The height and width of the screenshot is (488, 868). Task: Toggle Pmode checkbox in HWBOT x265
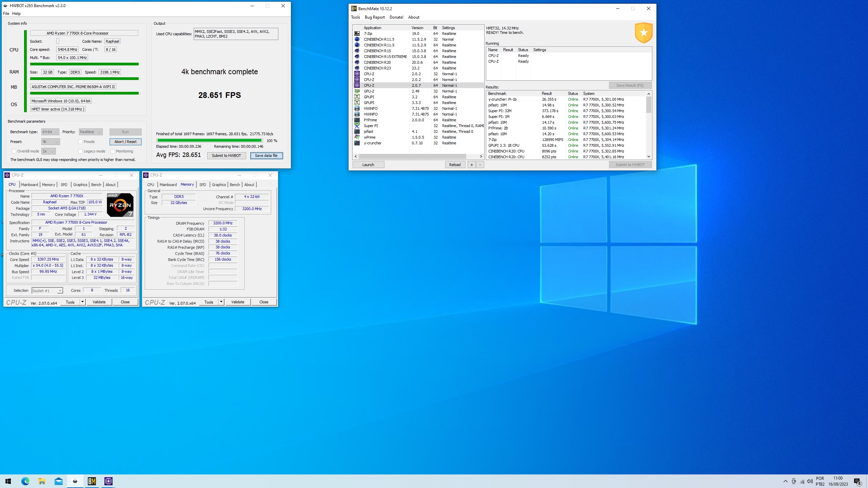[80, 142]
